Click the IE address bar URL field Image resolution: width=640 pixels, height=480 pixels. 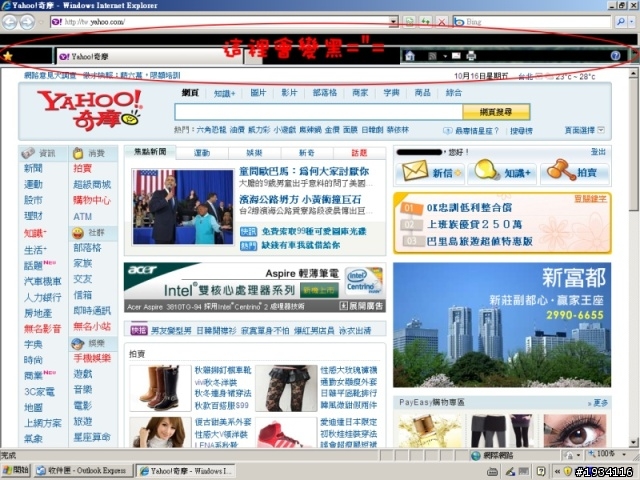pos(220,22)
